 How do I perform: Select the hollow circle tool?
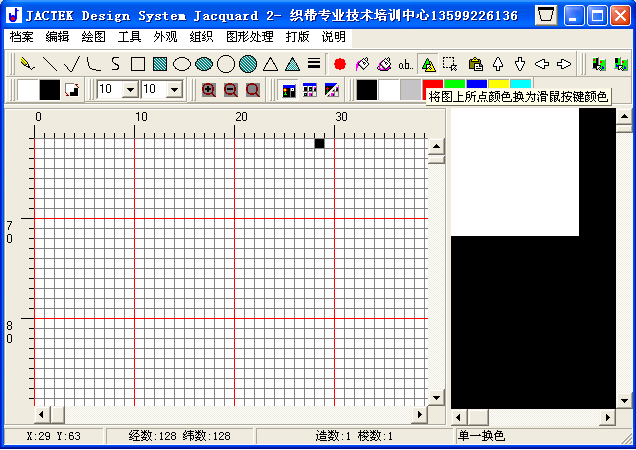click(x=226, y=64)
